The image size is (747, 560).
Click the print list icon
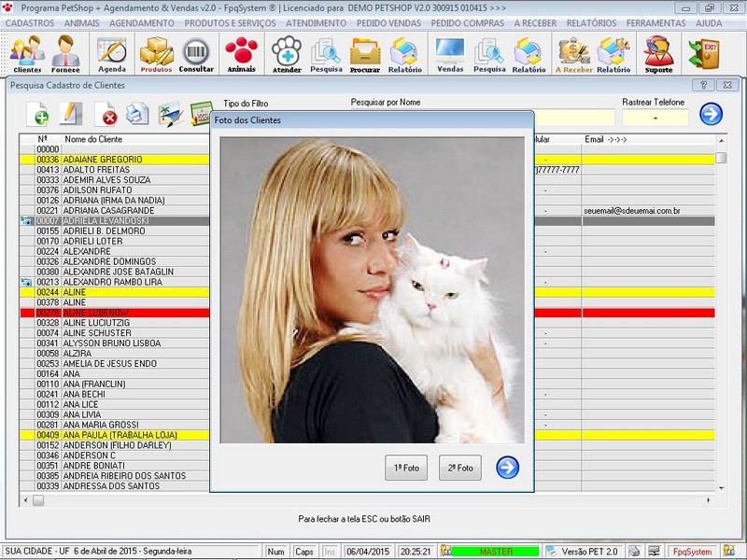tap(137, 114)
